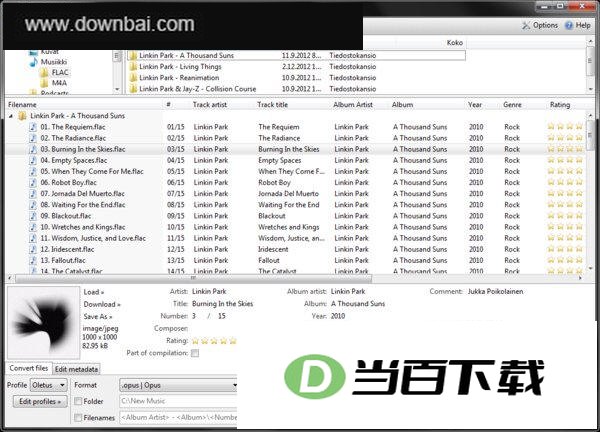
Task: Select track title Wretches and Kings
Action: [289, 227]
